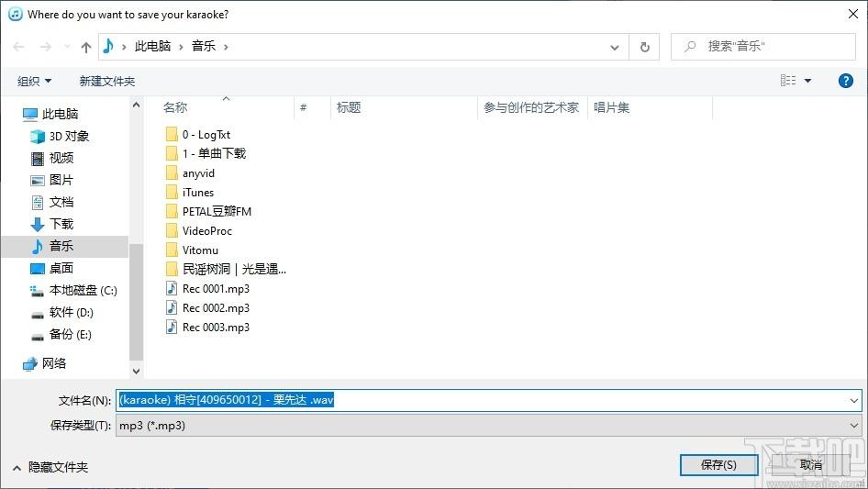
Task: Sort by the 名称 column header
Action: coord(175,107)
